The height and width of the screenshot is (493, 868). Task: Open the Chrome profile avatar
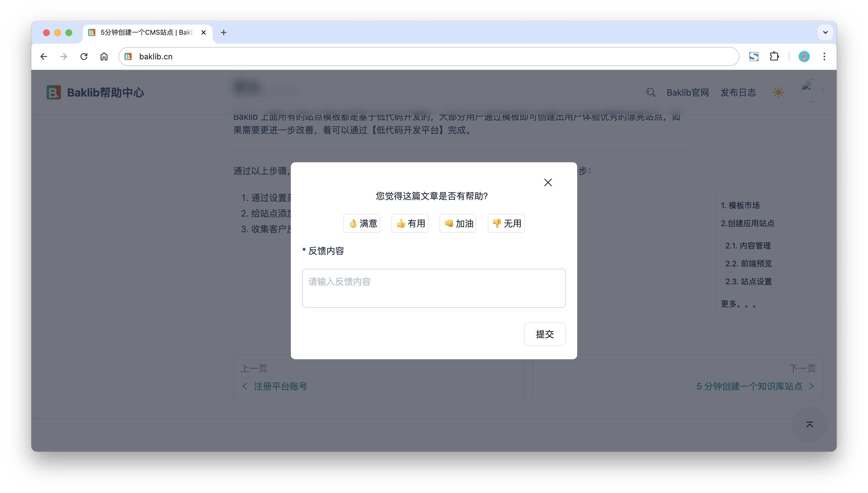pos(804,57)
